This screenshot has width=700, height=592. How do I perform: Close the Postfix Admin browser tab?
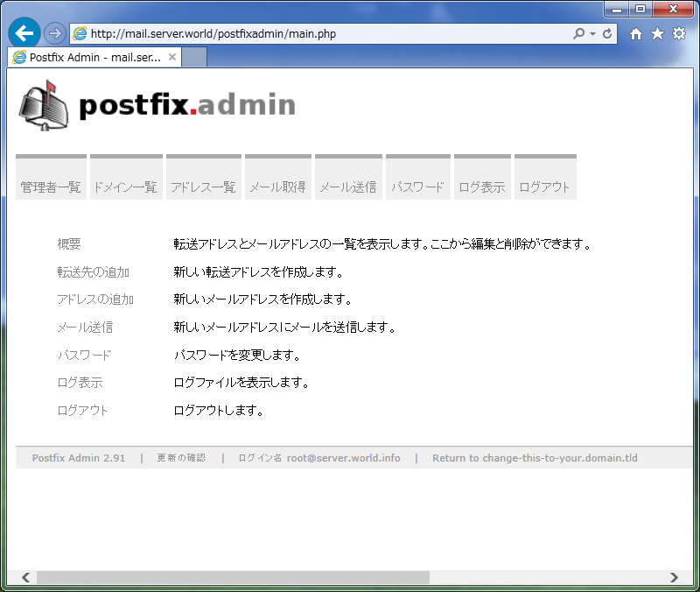(x=172, y=57)
